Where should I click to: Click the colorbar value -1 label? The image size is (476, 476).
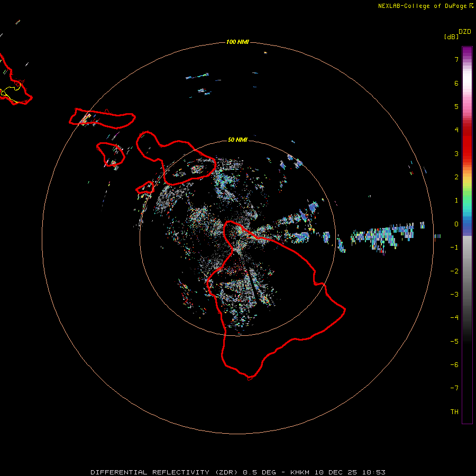[454, 248]
